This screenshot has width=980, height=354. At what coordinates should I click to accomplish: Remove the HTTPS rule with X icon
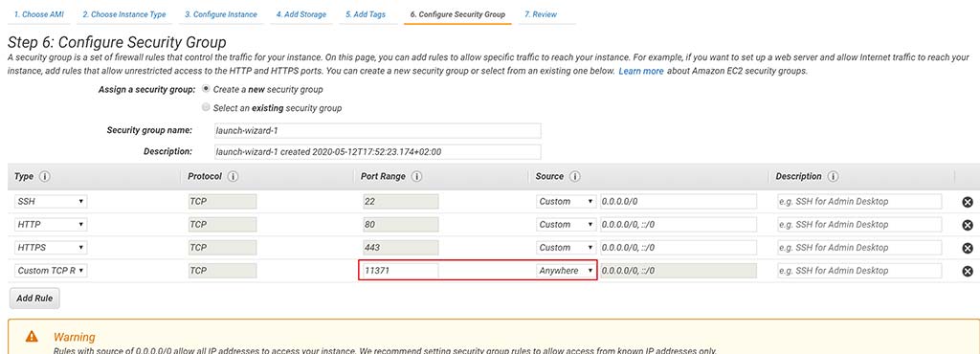click(967, 248)
